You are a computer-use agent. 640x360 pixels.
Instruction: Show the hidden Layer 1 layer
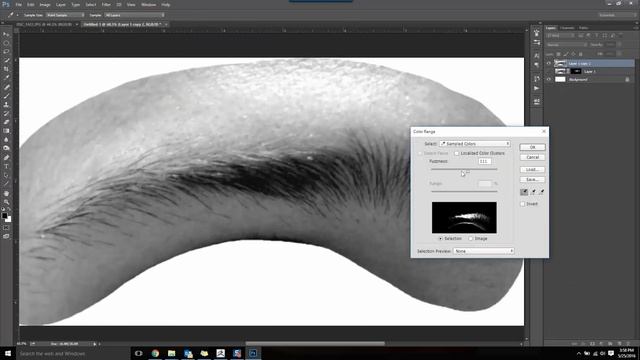point(549,71)
